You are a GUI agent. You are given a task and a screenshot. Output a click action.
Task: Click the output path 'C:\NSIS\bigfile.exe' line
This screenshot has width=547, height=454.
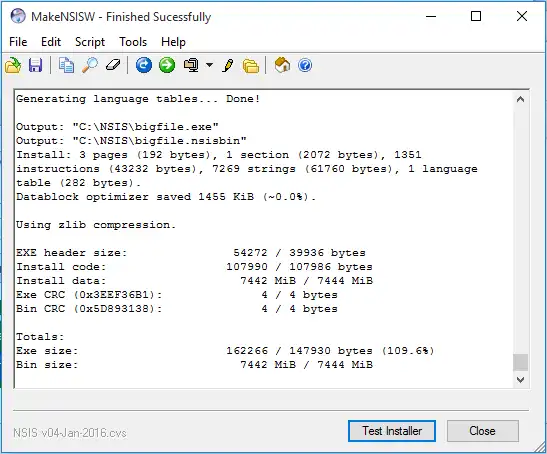coord(117,127)
